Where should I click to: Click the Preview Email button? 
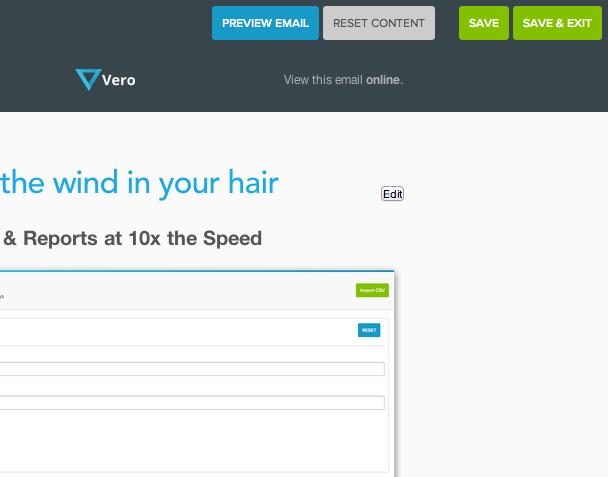(265, 23)
